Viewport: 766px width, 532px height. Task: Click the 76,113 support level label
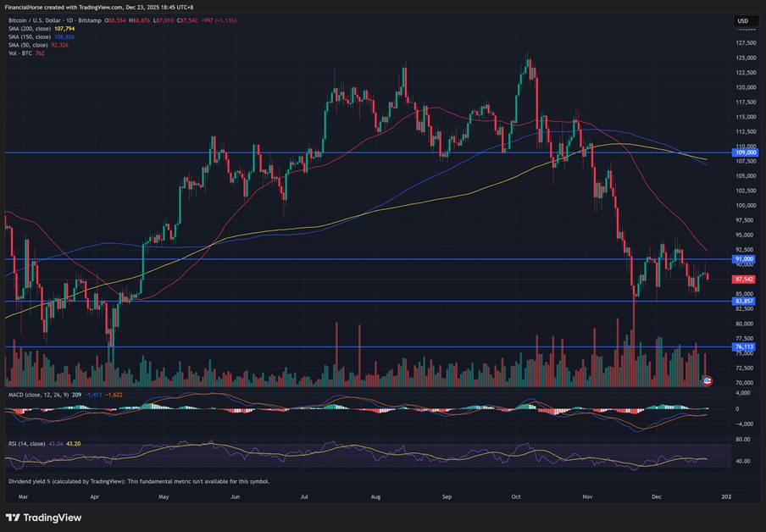pos(744,346)
